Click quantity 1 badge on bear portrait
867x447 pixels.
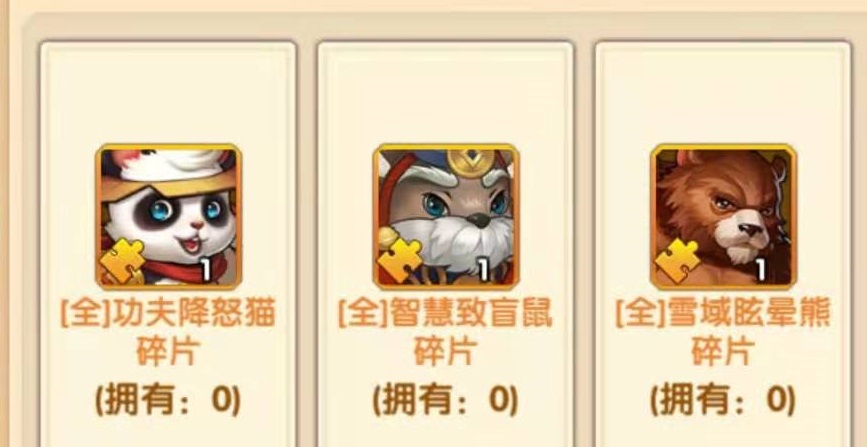[x=761, y=270]
